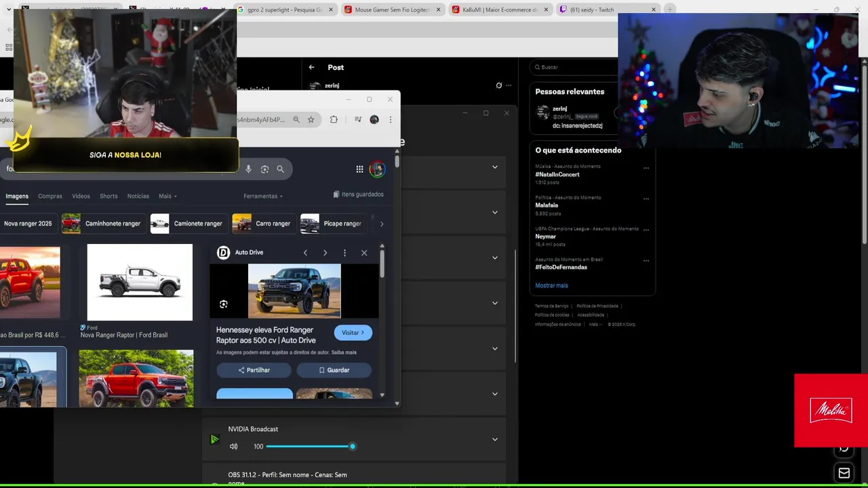This screenshot has width=868, height=488.
Task: Mute the NVIDIA Broadcast speaker icon
Action: coord(234,447)
